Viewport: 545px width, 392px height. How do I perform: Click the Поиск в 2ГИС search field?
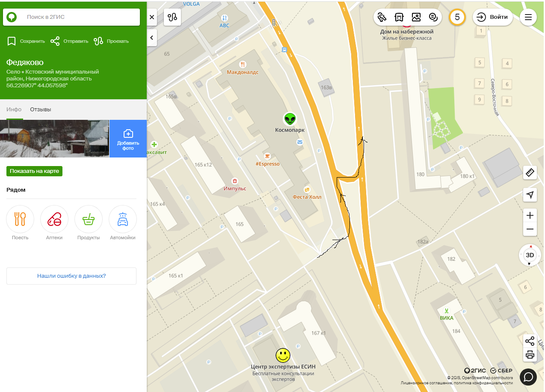click(77, 17)
